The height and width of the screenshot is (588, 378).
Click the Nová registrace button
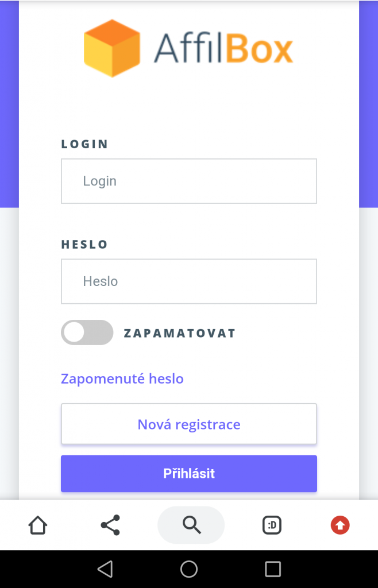[x=189, y=424]
